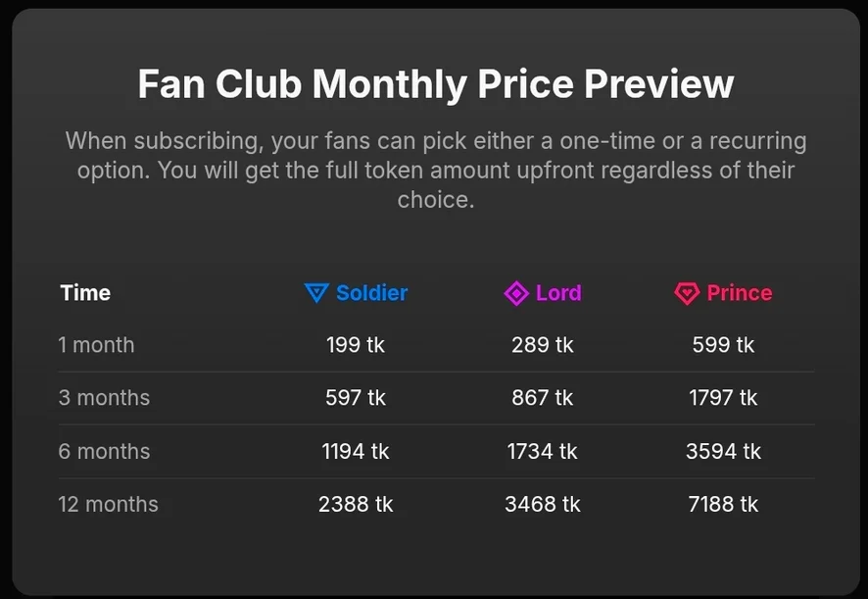Click the Lord column header label

pyautogui.click(x=558, y=293)
